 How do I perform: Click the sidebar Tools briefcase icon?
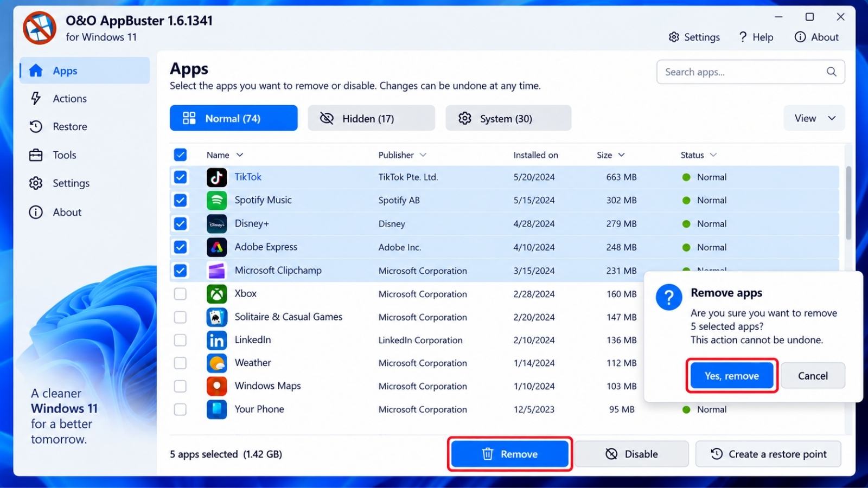36,155
